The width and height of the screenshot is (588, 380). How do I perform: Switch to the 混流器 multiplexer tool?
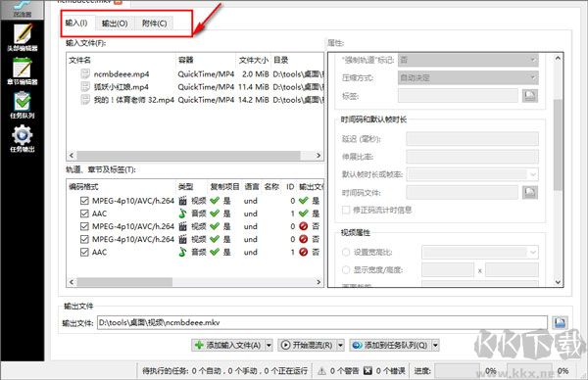coord(23,9)
